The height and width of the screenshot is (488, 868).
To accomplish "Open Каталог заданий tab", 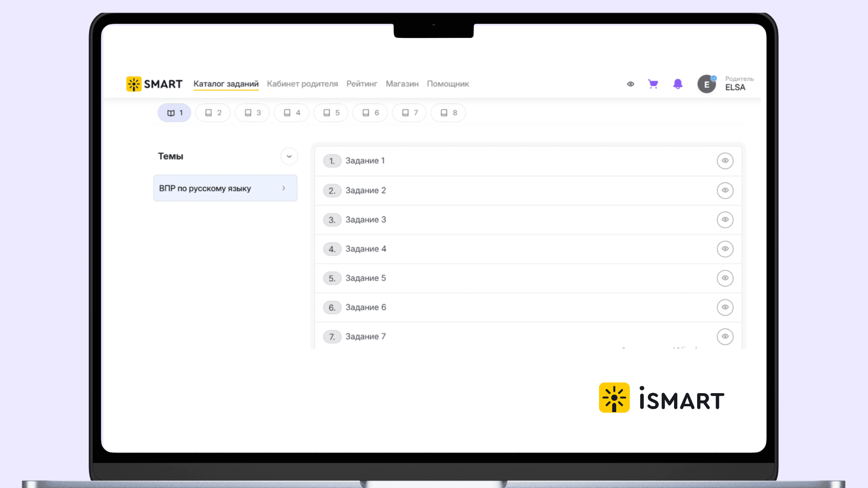I will click(226, 84).
